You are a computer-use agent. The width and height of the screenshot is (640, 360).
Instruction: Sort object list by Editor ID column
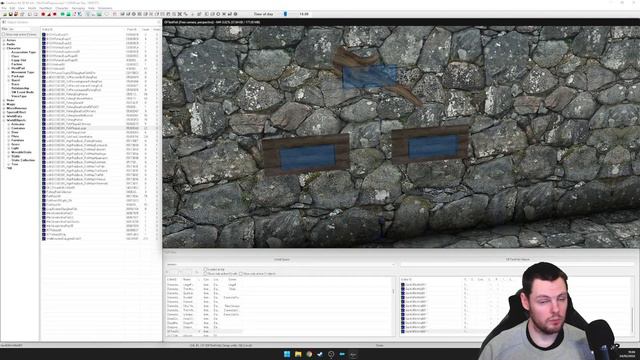click(83, 29)
